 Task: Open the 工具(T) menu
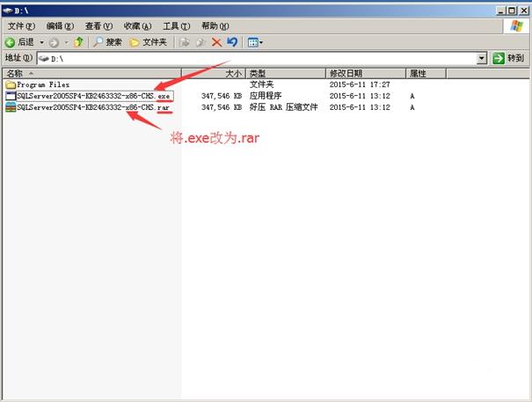point(177,26)
